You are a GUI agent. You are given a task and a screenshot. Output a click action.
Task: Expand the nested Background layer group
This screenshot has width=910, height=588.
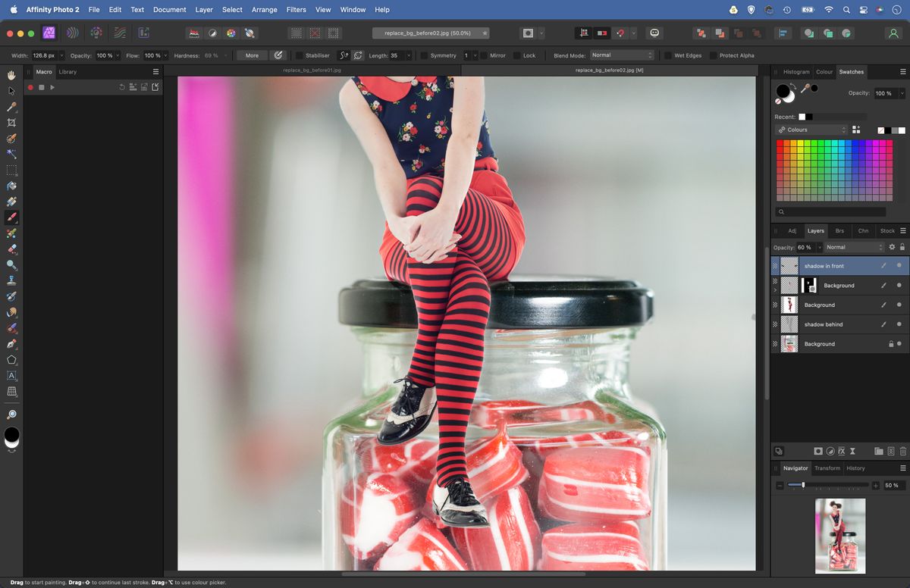[x=775, y=290]
